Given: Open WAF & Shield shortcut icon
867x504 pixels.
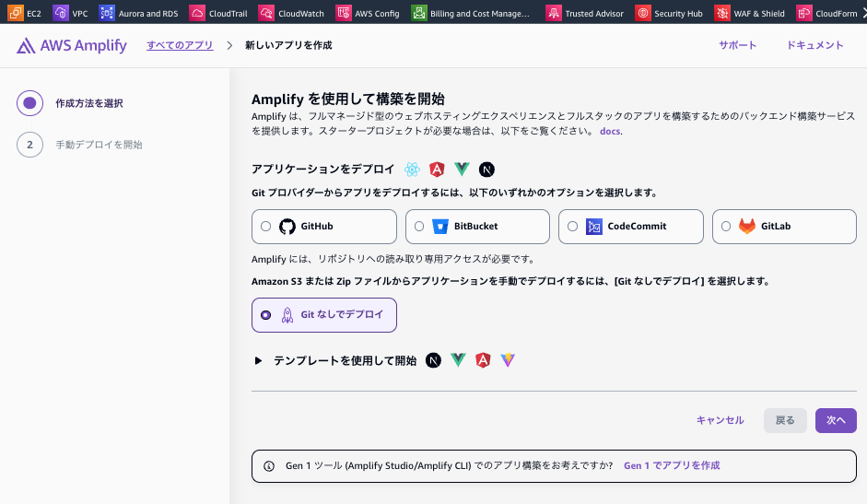Looking at the screenshot, I should coord(722,12).
